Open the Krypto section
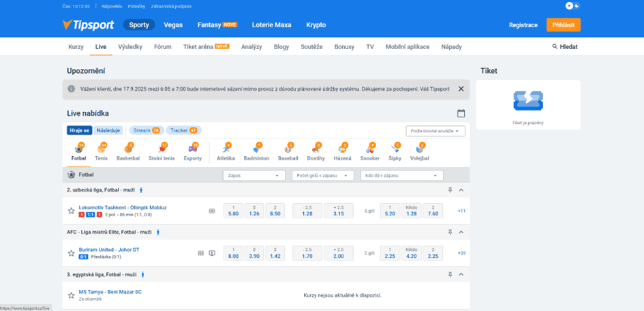The image size is (644, 311). [x=316, y=25]
